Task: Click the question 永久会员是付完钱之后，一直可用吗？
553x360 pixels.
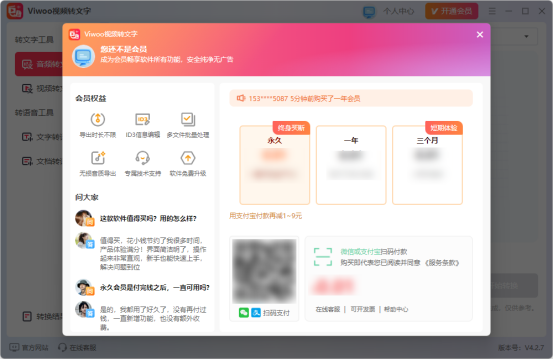Action: 155,288
